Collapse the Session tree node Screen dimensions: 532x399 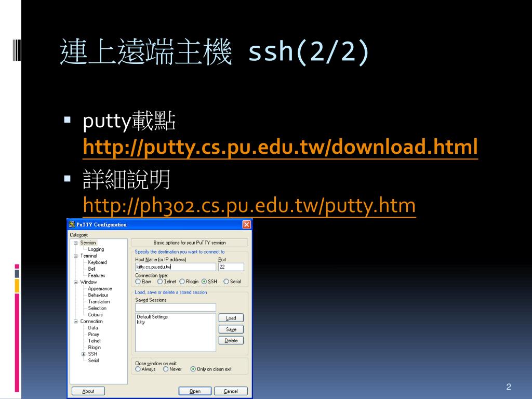click(76, 243)
